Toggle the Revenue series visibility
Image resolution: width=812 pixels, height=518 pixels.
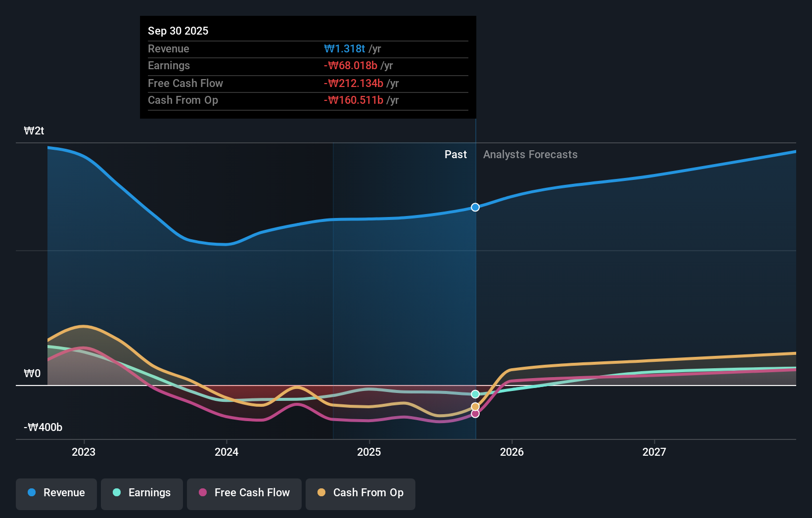click(x=56, y=493)
